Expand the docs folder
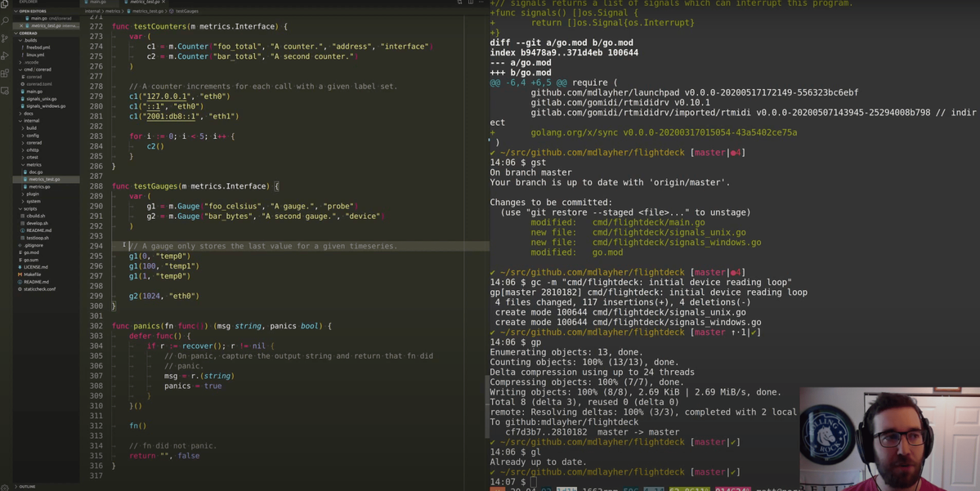 (x=29, y=114)
